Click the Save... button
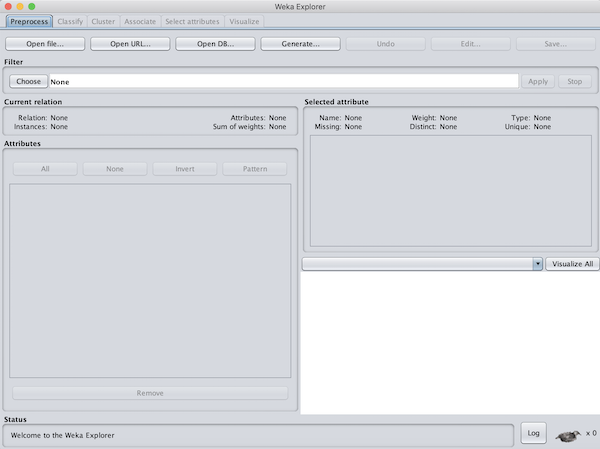This screenshot has width=600, height=449. coord(556,44)
